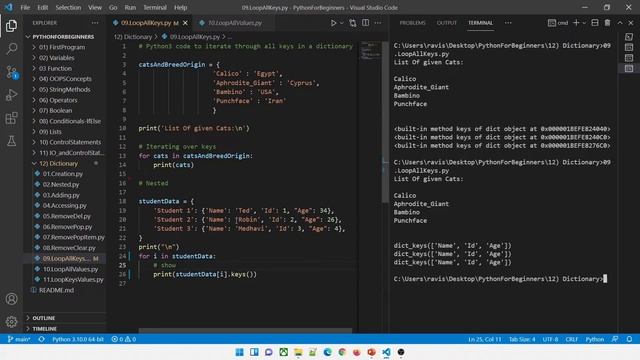This screenshot has width=640, height=360.
Task: Split the terminal pane
Action: [595, 23]
